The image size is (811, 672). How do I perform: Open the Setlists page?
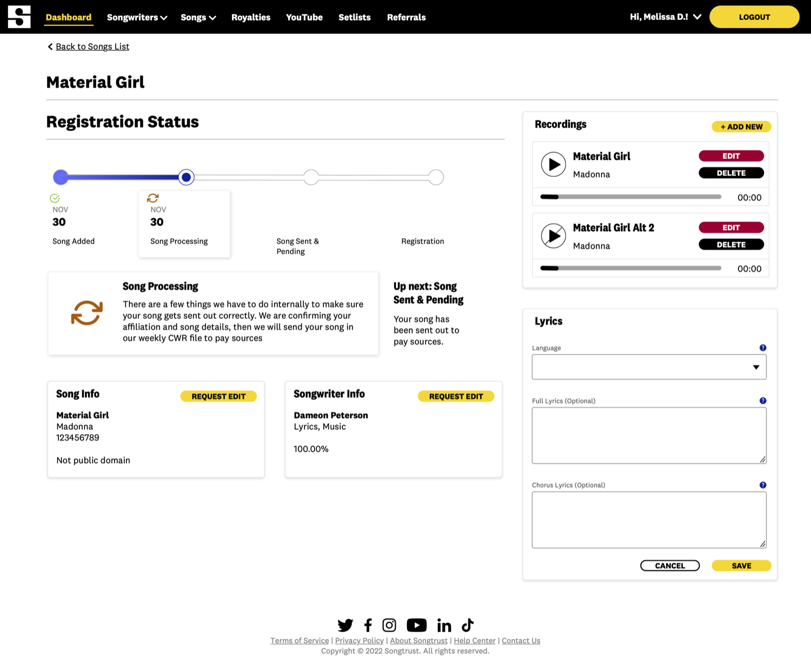coord(355,17)
